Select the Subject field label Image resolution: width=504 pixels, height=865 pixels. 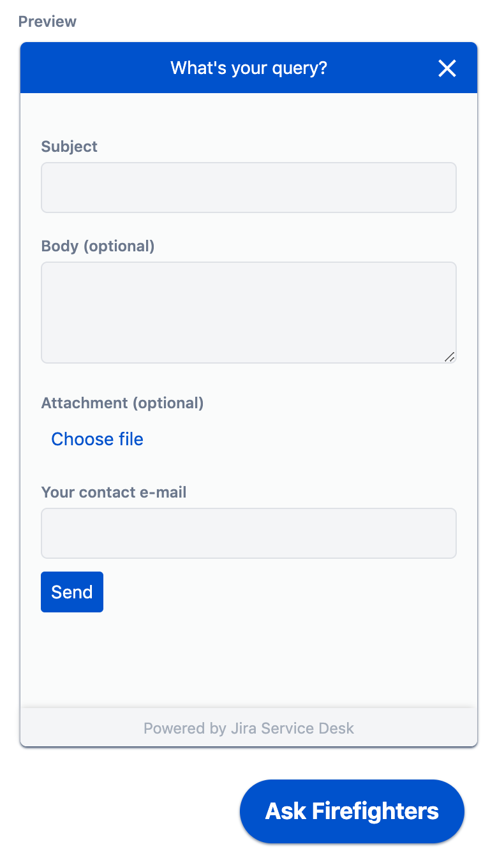point(70,147)
